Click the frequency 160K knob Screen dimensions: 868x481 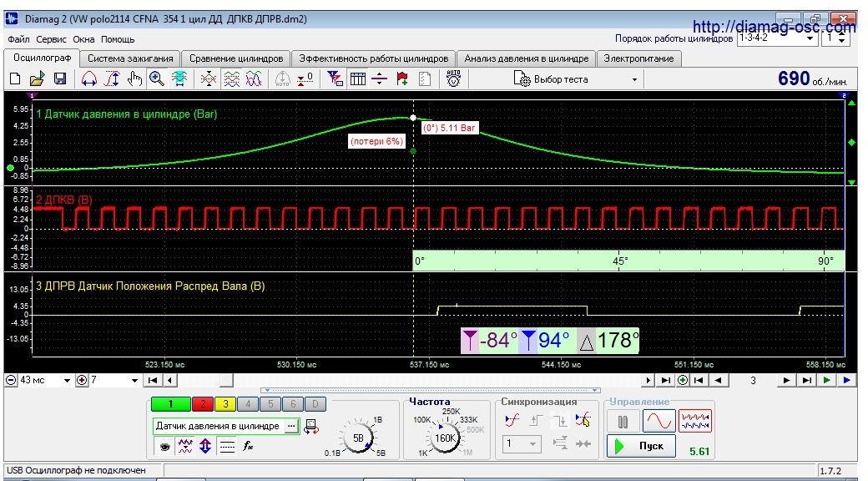(x=444, y=438)
